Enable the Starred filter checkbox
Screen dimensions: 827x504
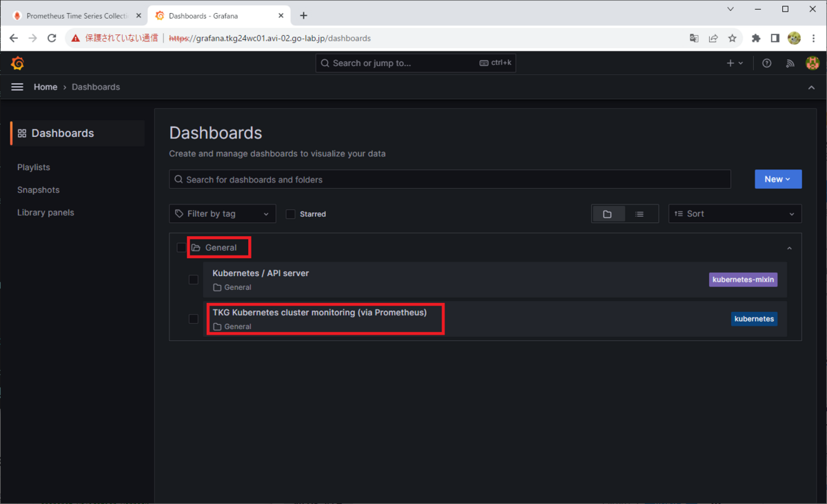click(291, 214)
